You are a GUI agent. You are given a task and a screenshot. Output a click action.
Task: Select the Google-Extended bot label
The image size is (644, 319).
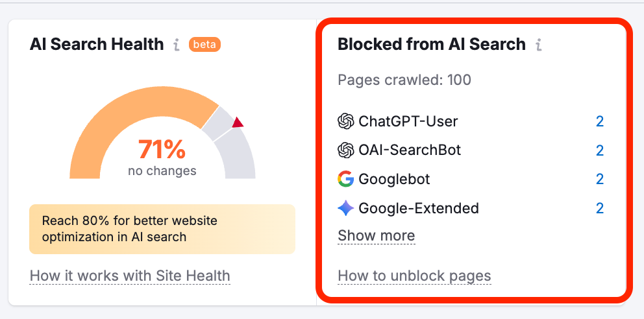418,208
